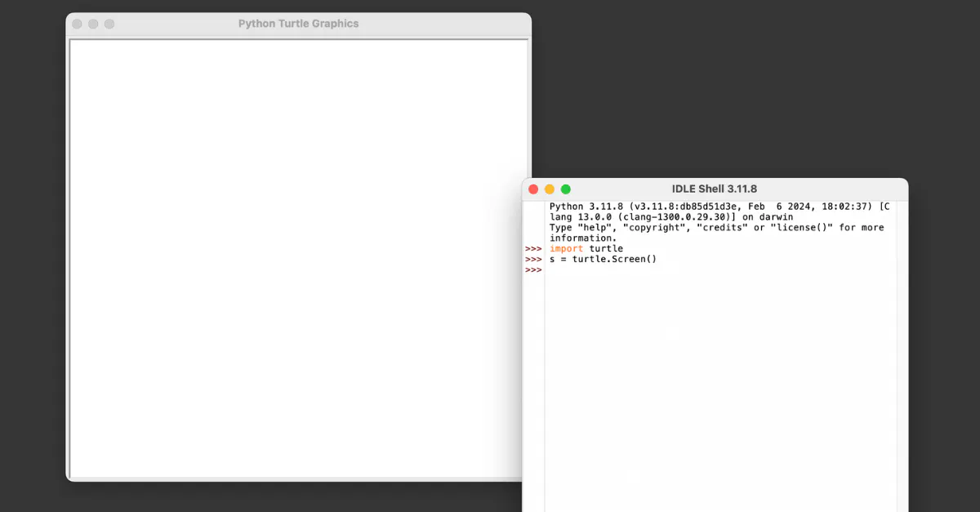Activate the Python Turtle Graphics title bar

[x=298, y=24]
